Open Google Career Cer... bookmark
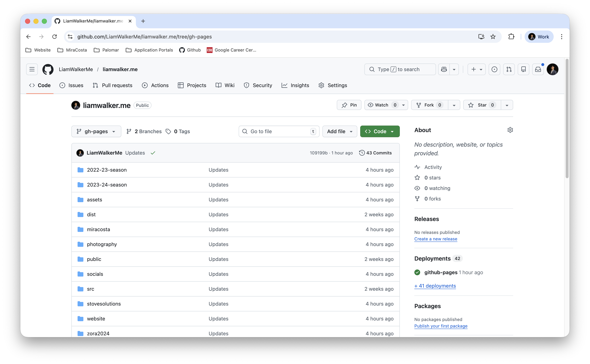This screenshot has width=590, height=364. [231, 50]
